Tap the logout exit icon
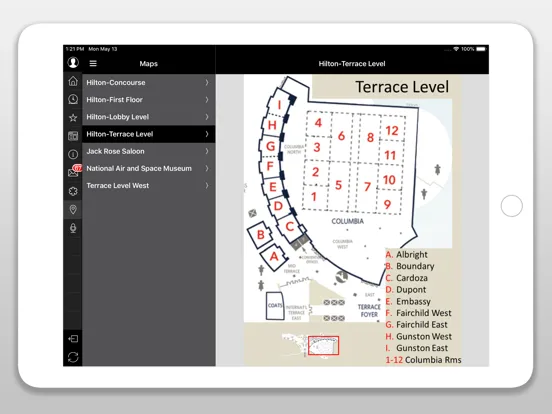Viewport: 552px width, 414px height. click(x=73, y=339)
